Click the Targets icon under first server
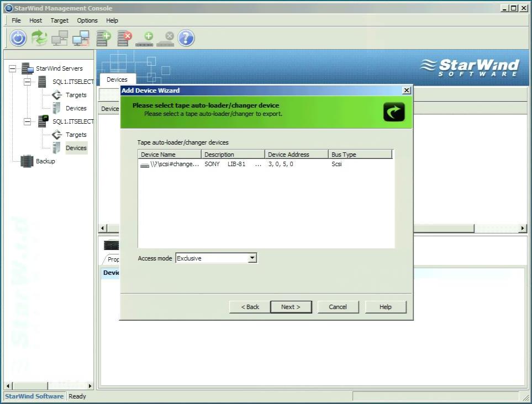 57,95
